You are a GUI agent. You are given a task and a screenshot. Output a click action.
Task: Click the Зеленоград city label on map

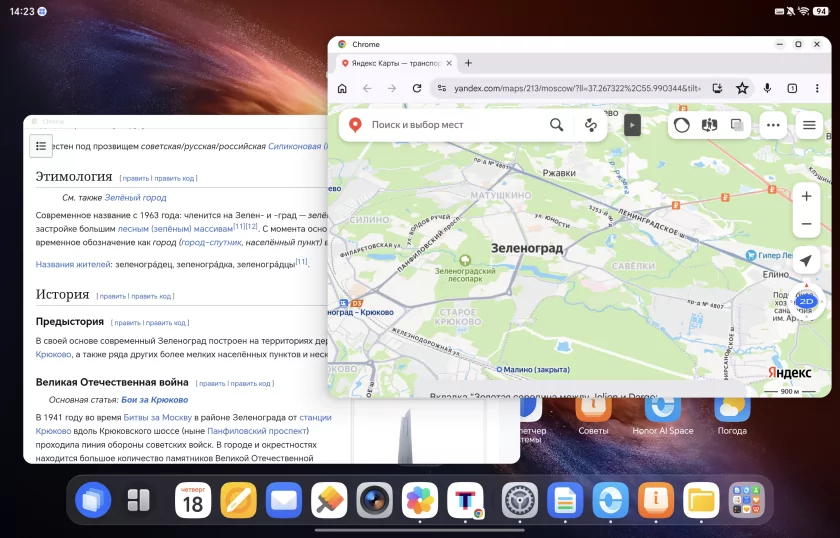[527, 248]
